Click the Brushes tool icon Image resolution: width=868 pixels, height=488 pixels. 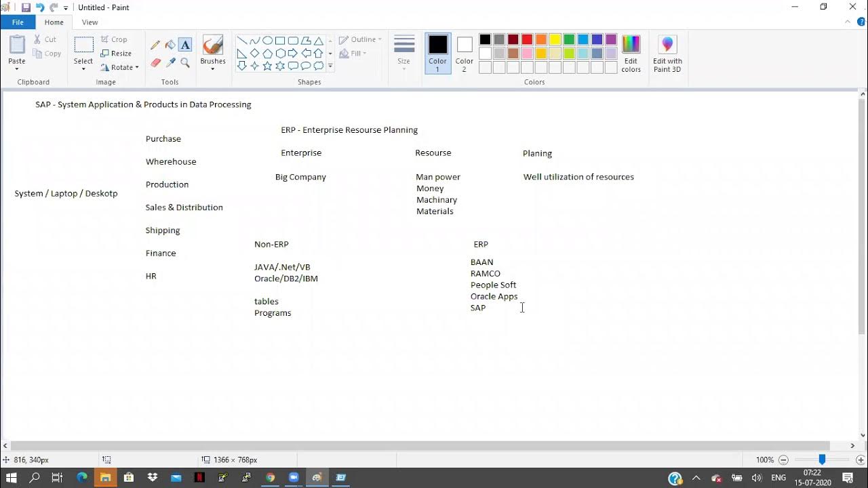click(x=213, y=45)
